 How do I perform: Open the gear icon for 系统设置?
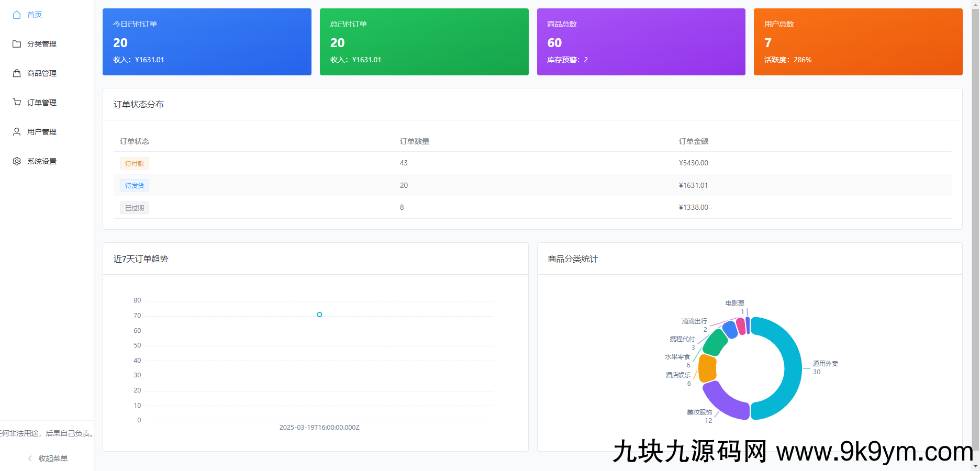16,161
